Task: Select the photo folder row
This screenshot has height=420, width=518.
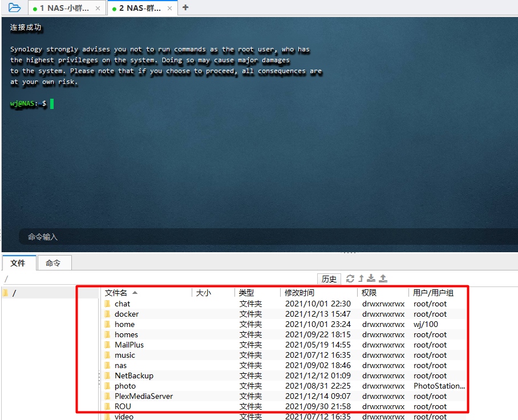Action: point(284,386)
